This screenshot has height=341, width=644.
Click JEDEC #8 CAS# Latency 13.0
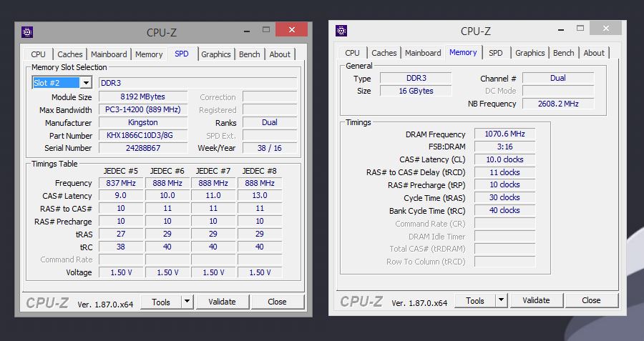coord(260,195)
